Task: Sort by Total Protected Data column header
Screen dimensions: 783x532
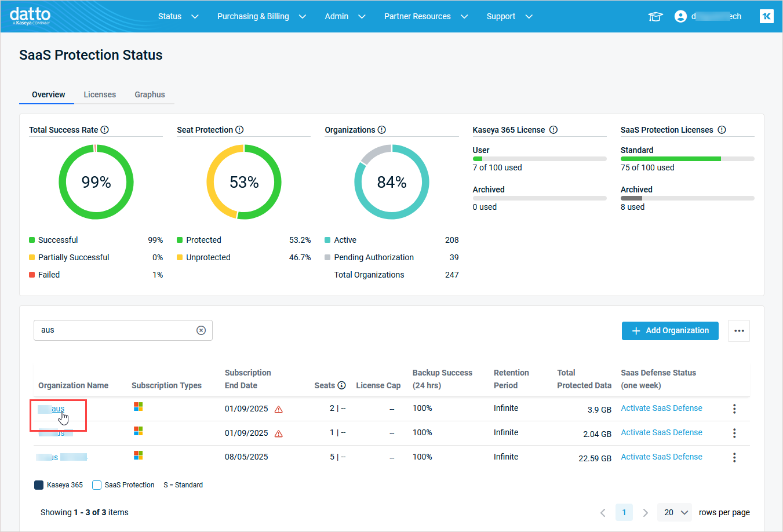Action: 584,379
